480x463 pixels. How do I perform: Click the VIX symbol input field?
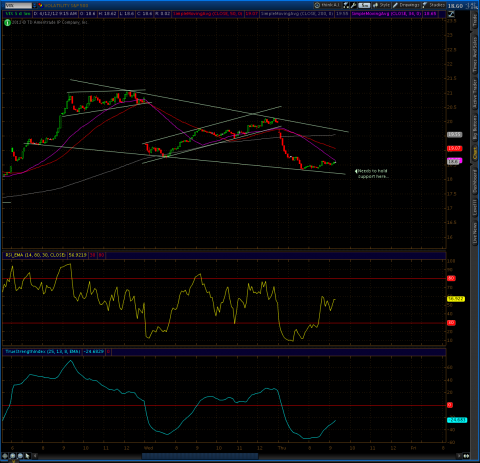[18, 5]
